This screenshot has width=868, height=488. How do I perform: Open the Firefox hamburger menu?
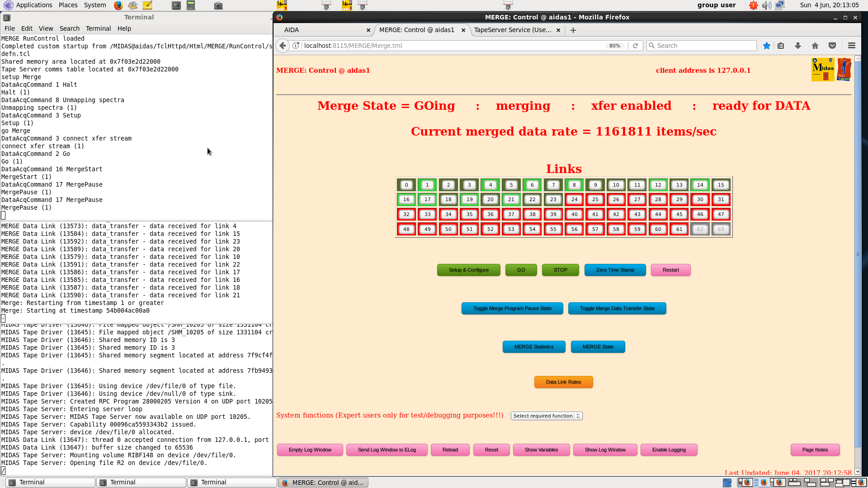(852, 46)
